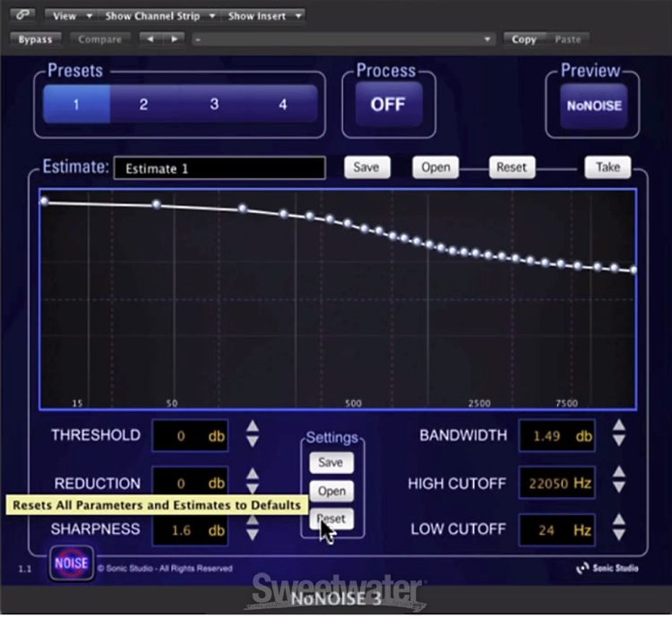This screenshot has height=618, width=672.
Task: Open the View dropdown menu
Action: (x=71, y=16)
